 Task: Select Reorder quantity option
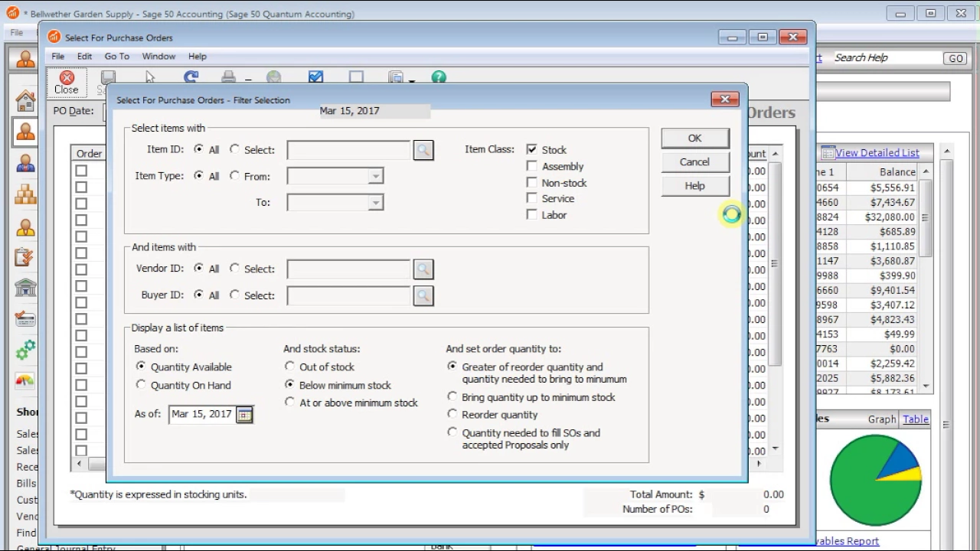[x=452, y=414]
